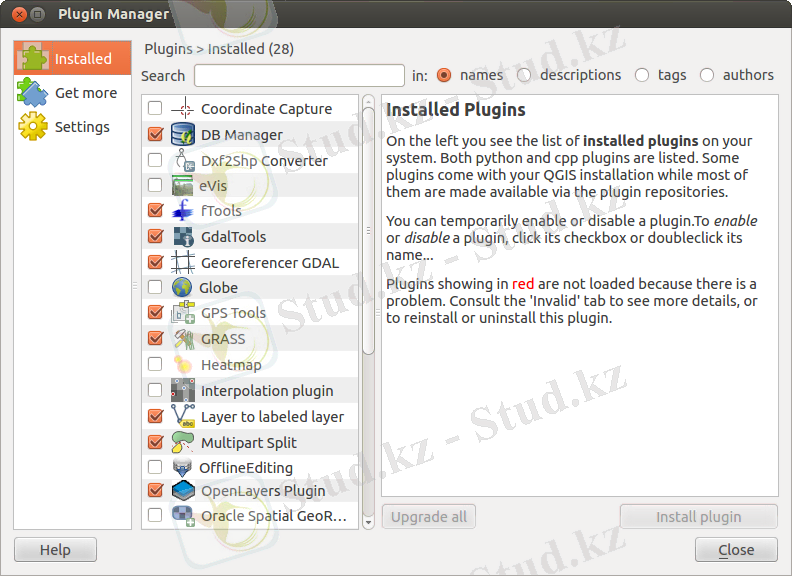Viewport: 792px width, 576px height.
Task: Uncheck the GdalTools checkbox
Action: pyautogui.click(x=156, y=236)
